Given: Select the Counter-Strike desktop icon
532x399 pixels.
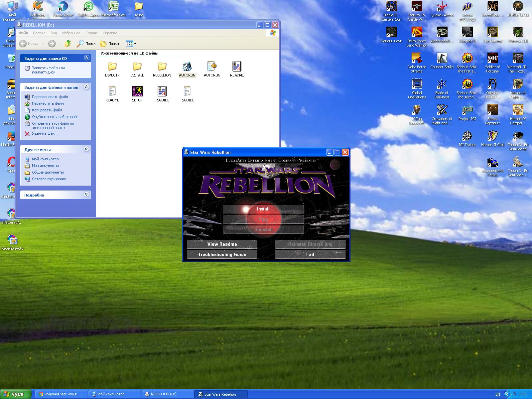Looking at the screenshot, I should (442, 59).
